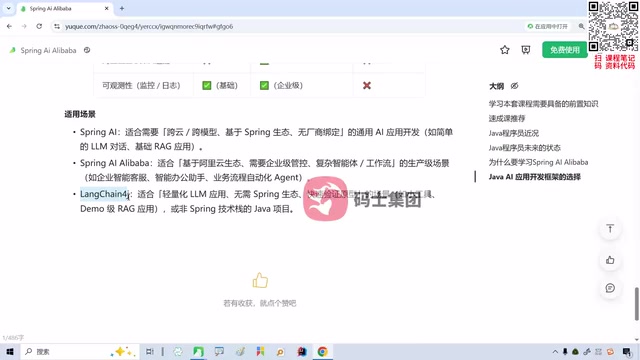
Task: Click the page vertical scrollbar thumb
Action: (x=636, y=304)
